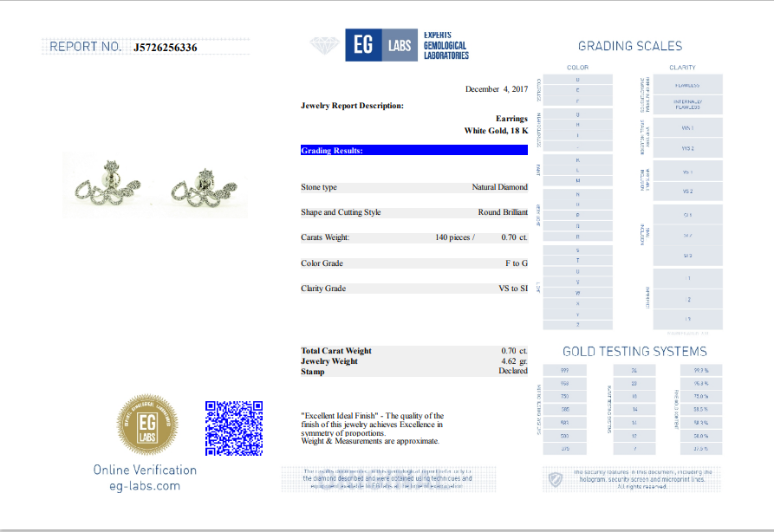The image size is (774, 532).
Task: Click the QR code for online verification
Action: (x=234, y=427)
